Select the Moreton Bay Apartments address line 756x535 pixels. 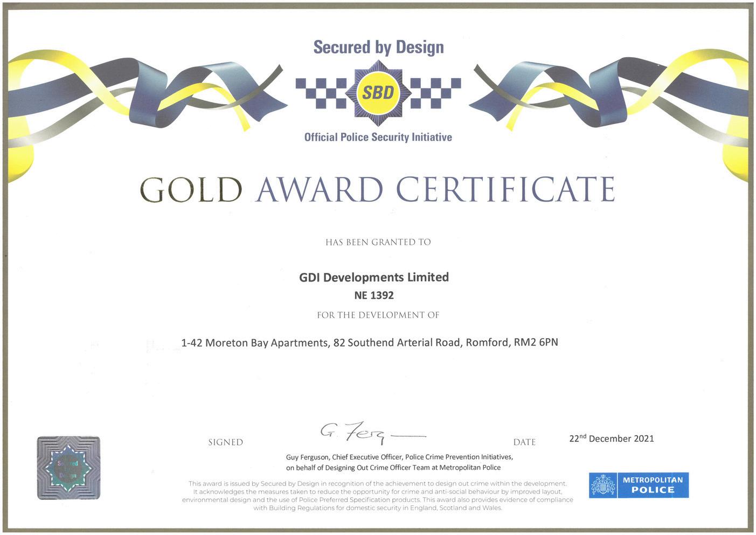tap(370, 342)
